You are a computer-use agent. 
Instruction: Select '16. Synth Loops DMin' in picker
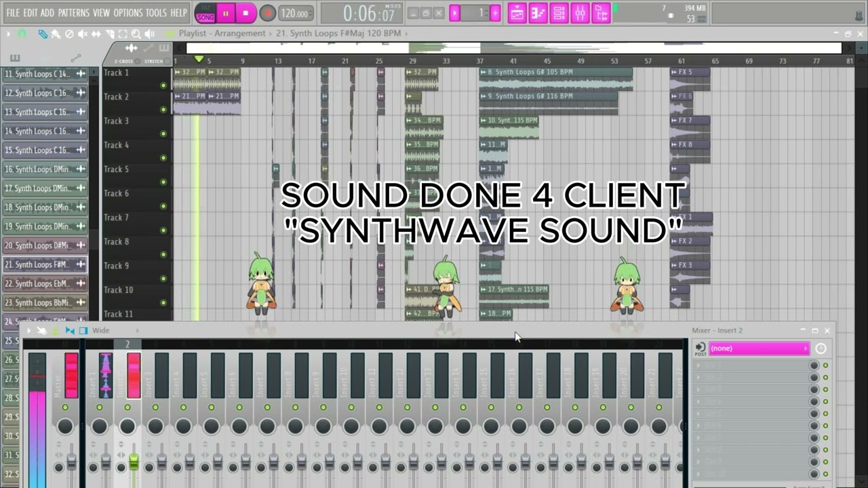tap(45, 169)
